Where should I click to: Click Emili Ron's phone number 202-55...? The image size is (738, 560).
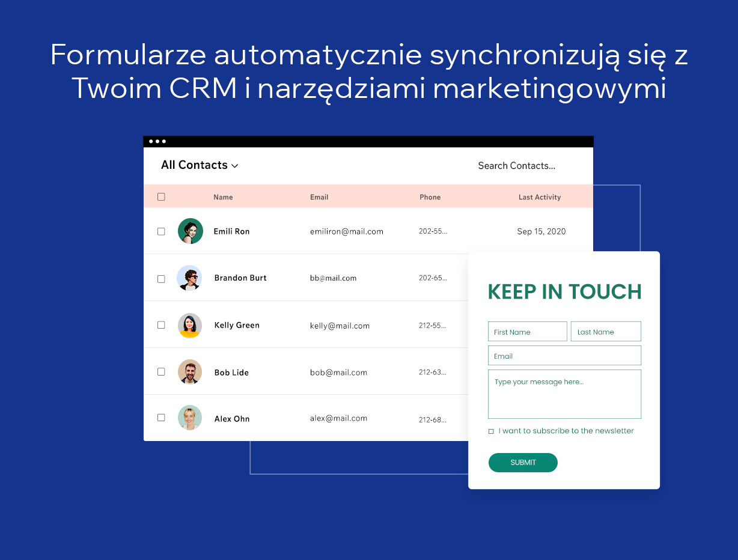point(433,231)
